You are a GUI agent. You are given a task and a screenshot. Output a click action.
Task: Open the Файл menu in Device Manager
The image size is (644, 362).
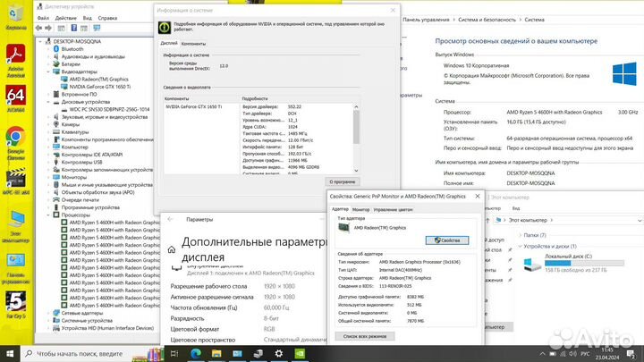[43, 18]
